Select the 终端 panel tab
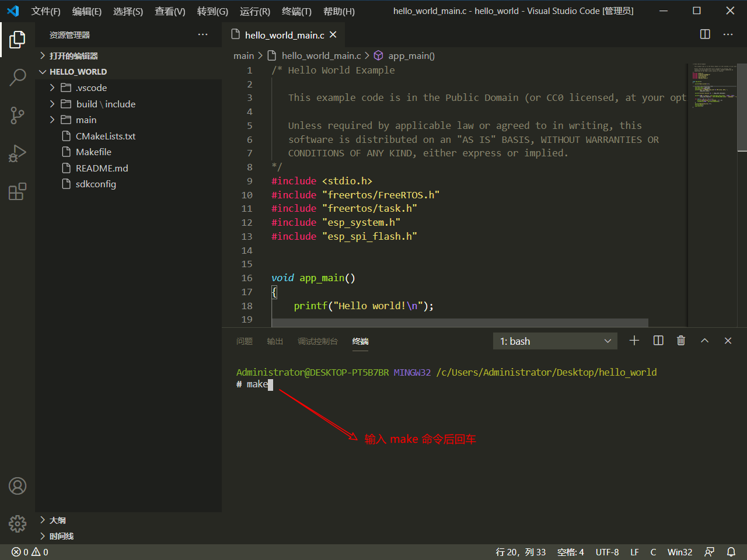The image size is (747, 560). (360, 341)
